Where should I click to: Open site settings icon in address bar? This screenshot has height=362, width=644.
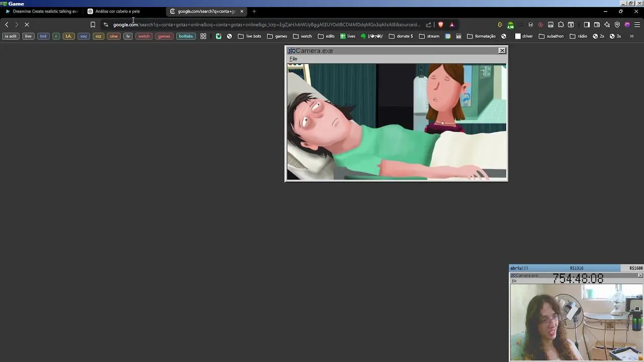[106, 25]
